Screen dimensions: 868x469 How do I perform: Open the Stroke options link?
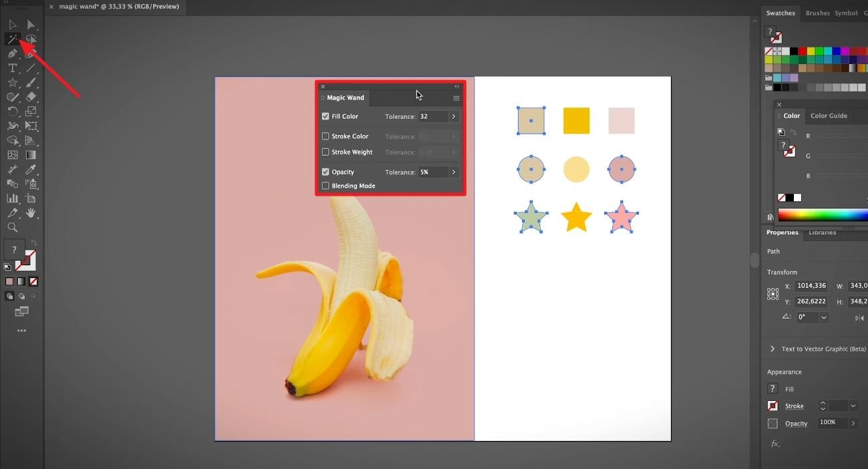[794, 406]
